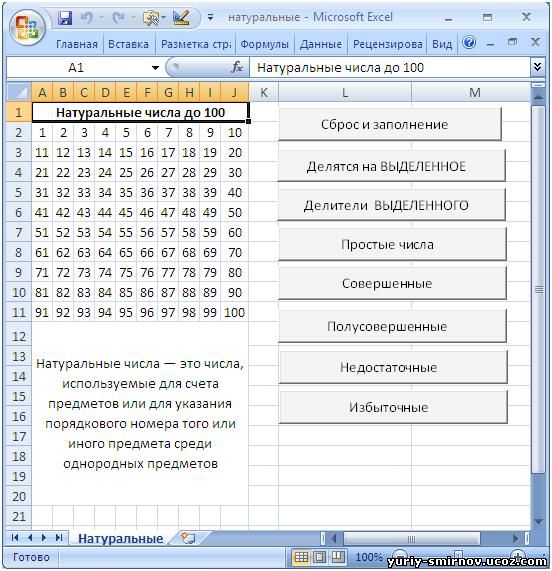Select the Натуральные sheet tab

tap(121, 538)
